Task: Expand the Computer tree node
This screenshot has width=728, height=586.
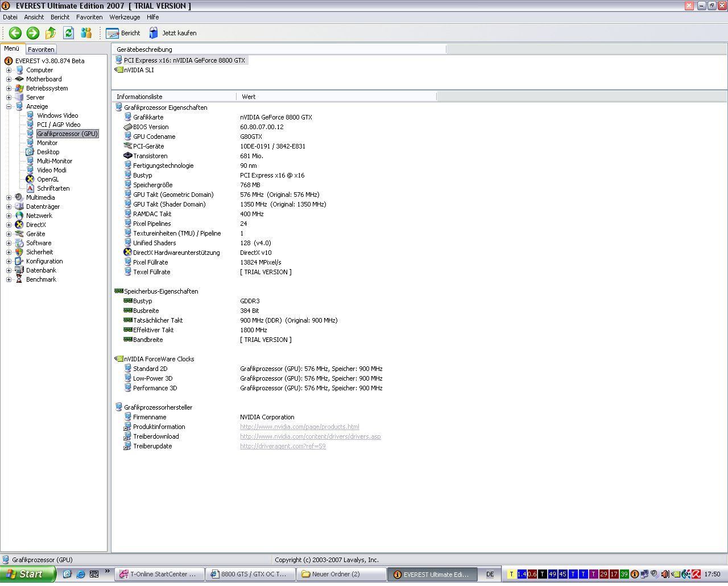Action: (x=9, y=70)
